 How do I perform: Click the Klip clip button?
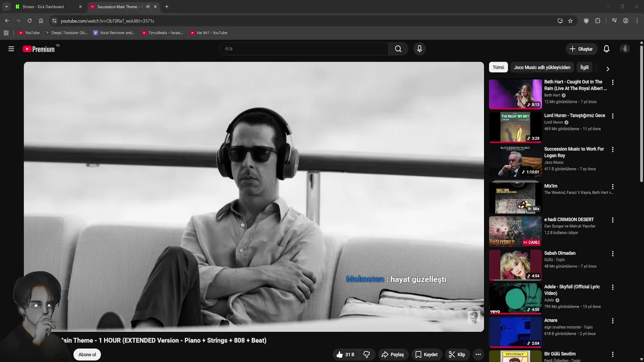pos(457,354)
